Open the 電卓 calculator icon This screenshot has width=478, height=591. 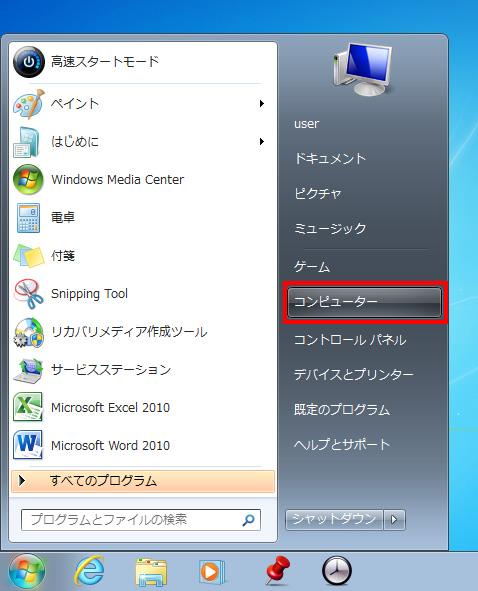[x=29, y=217]
